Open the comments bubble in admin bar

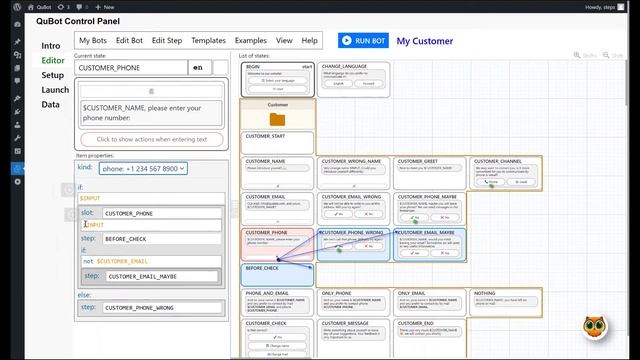click(82, 7)
